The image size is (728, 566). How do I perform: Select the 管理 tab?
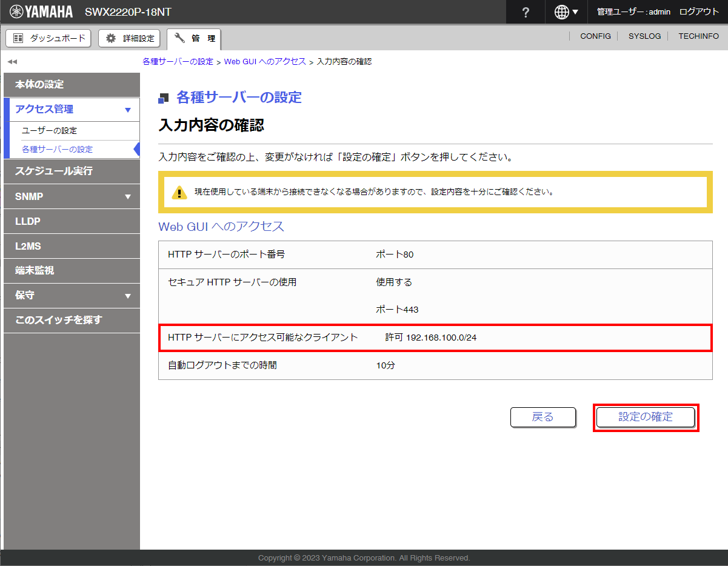[x=194, y=39]
